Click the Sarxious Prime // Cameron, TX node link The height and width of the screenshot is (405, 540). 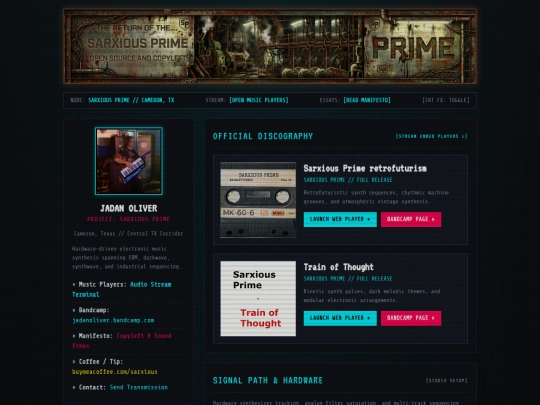coord(131,100)
